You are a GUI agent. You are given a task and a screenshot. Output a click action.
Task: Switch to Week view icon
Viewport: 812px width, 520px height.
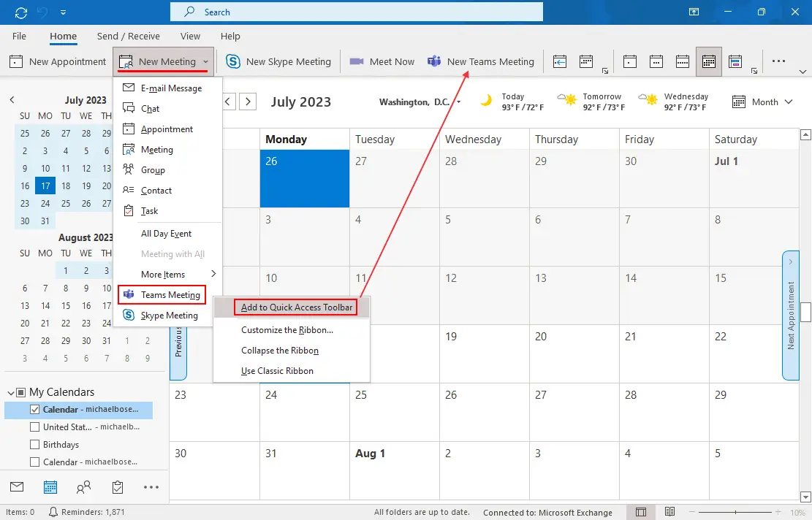[x=683, y=61]
